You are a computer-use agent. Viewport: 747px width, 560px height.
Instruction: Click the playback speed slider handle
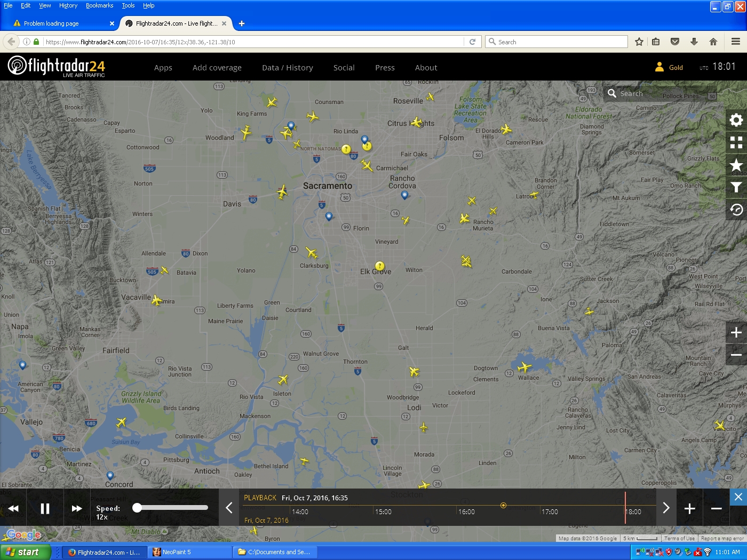[137, 508]
